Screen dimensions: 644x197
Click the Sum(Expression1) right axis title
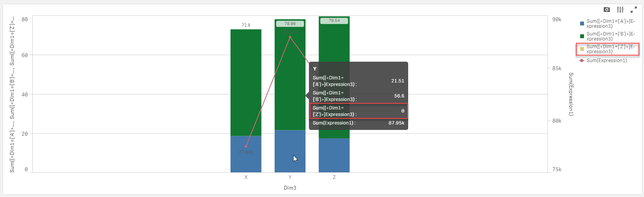[x=571, y=94]
